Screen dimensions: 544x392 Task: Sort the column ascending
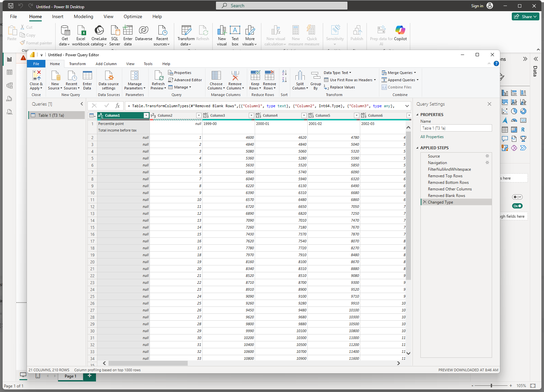284,73
